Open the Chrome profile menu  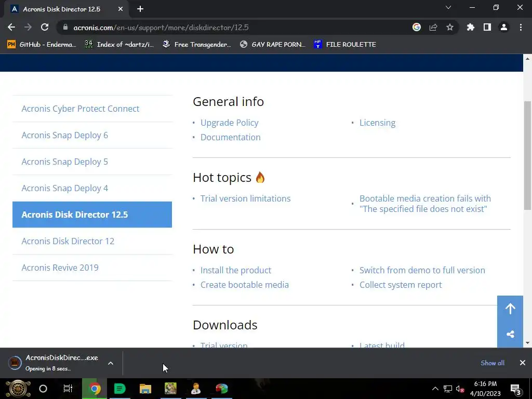(x=504, y=27)
